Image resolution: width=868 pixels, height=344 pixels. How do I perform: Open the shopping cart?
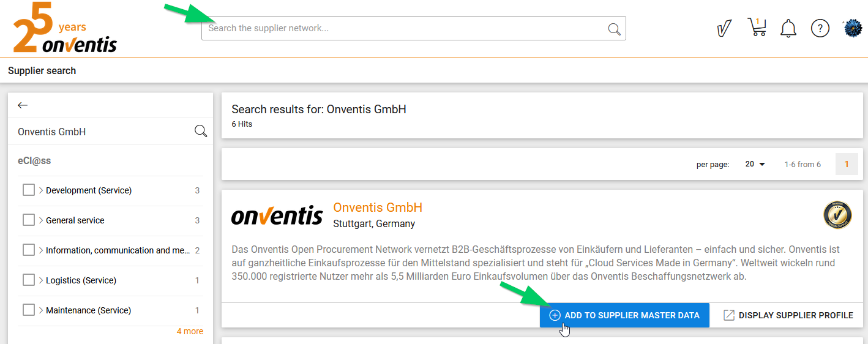click(757, 28)
